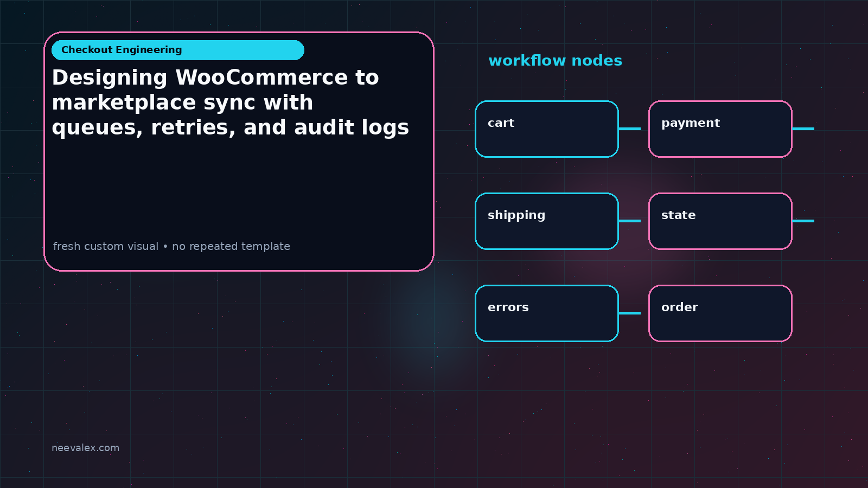
Task: Select the cart workflow node
Action: [x=547, y=129]
